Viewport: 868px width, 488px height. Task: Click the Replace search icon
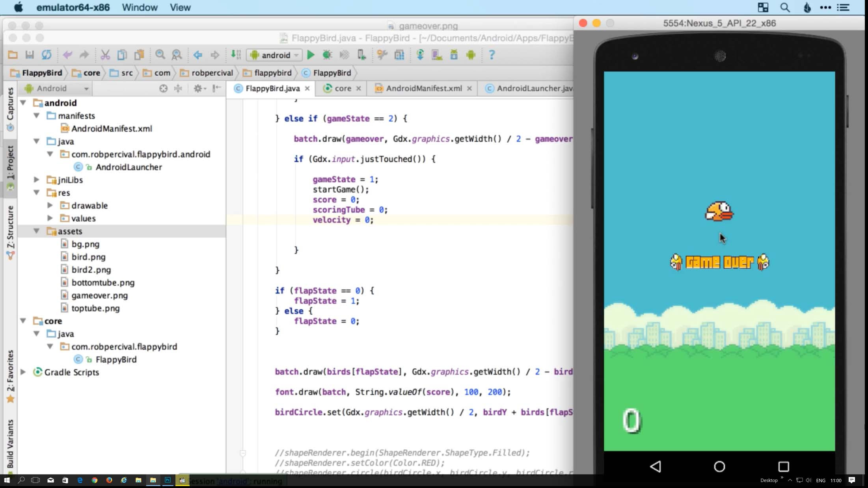pos(177,55)
